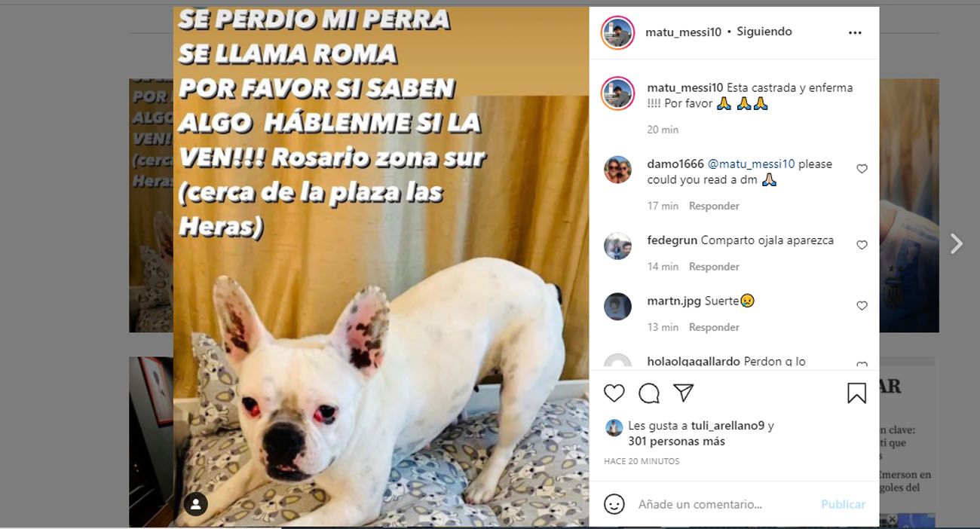Toggle the Siguiendo following status

(764, 32)
